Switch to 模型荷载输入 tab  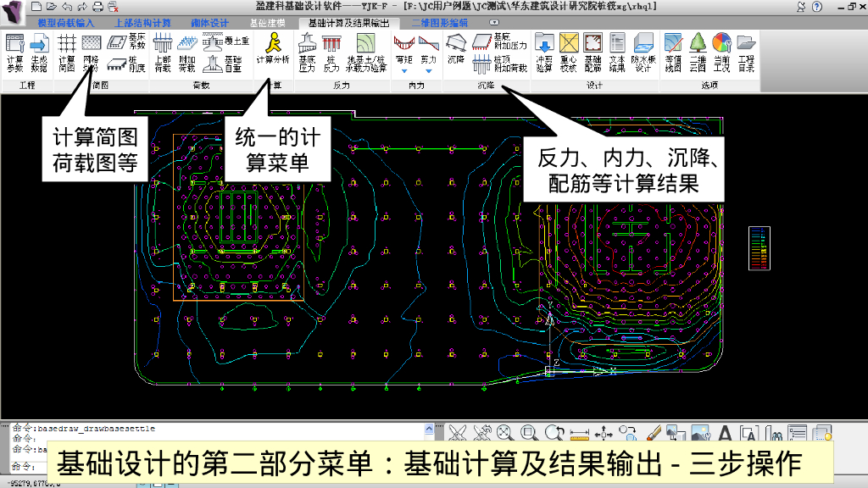click(x=66, y=23)
